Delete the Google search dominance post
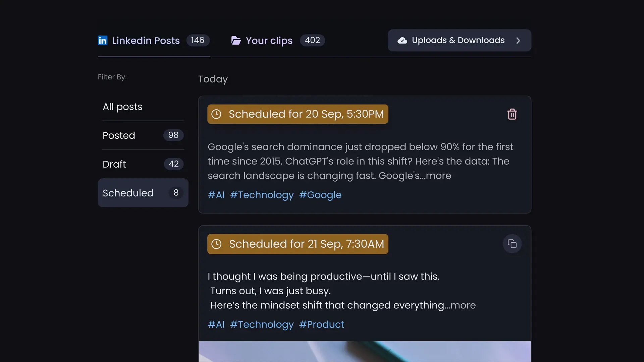Image resolution: width=644 pixels, height=362 pixels. [512, 114]
